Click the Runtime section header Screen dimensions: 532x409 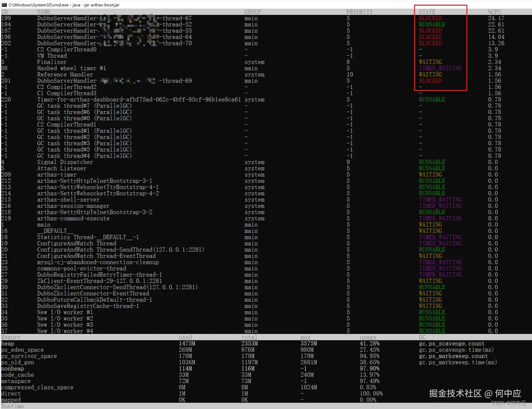(x=13, y=406)
